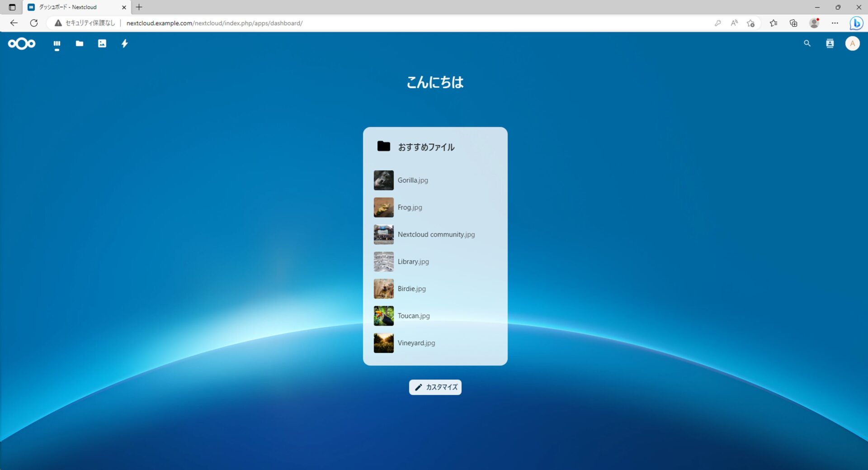Open the browser favorites star icon
This screenshot has height=470, width=868.
[x=750, y=23]
